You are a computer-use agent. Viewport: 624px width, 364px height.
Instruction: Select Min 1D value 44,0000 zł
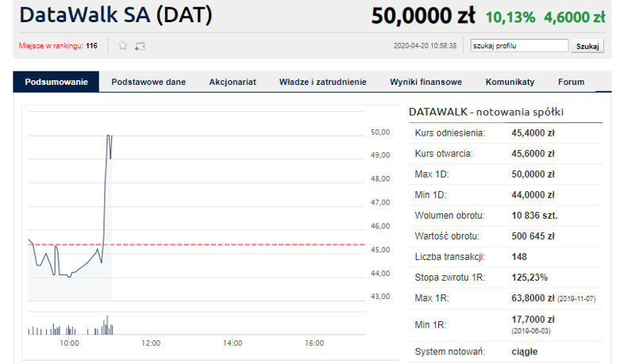click(x=533, y=195)
